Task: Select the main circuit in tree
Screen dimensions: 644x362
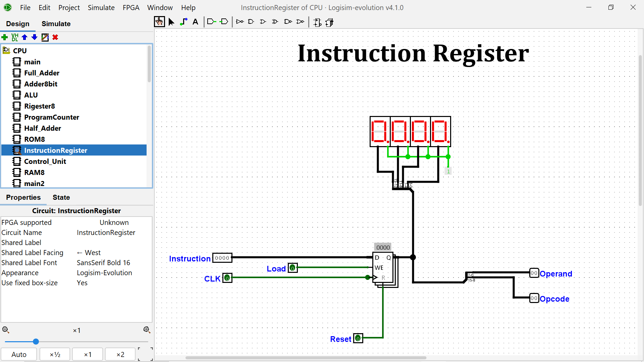Action: [32, 62]
